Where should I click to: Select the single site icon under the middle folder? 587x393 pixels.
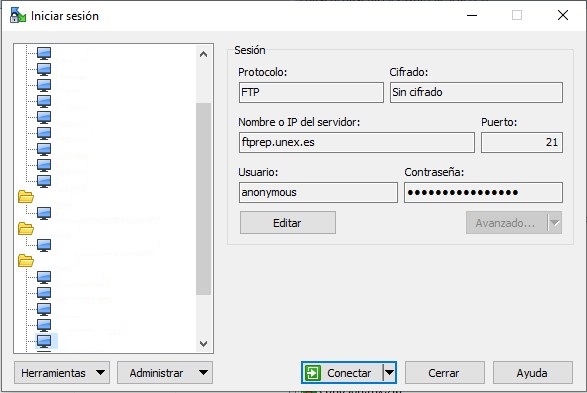click(x=44, y=245)
